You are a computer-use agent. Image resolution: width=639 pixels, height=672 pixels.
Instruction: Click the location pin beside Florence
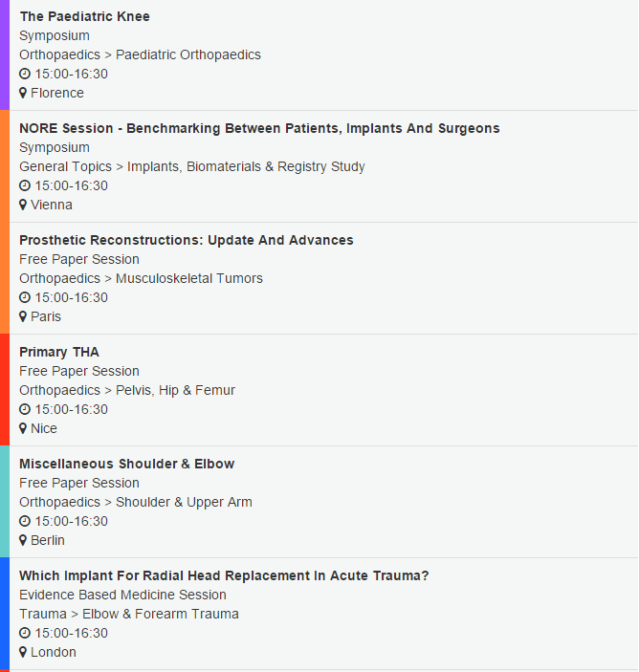23,93
